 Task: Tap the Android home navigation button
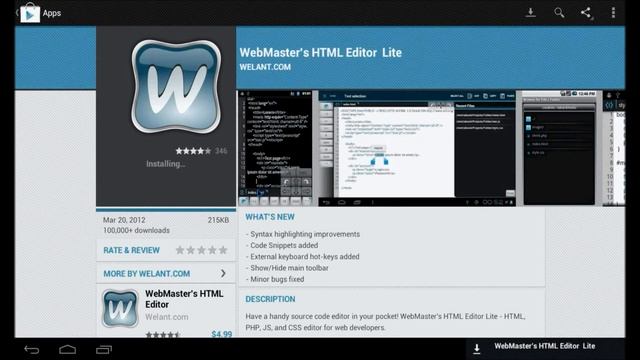click(x=67, y=349)
